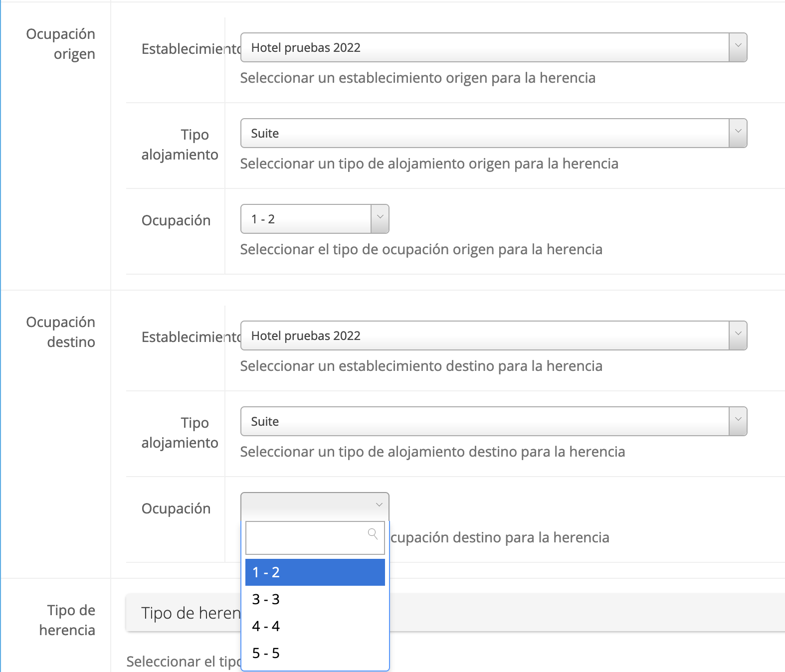Open the origin Establecimiento 'Hotel pruebas 2022' select
The image size is (785, 672).
click(x=484, y=48)
